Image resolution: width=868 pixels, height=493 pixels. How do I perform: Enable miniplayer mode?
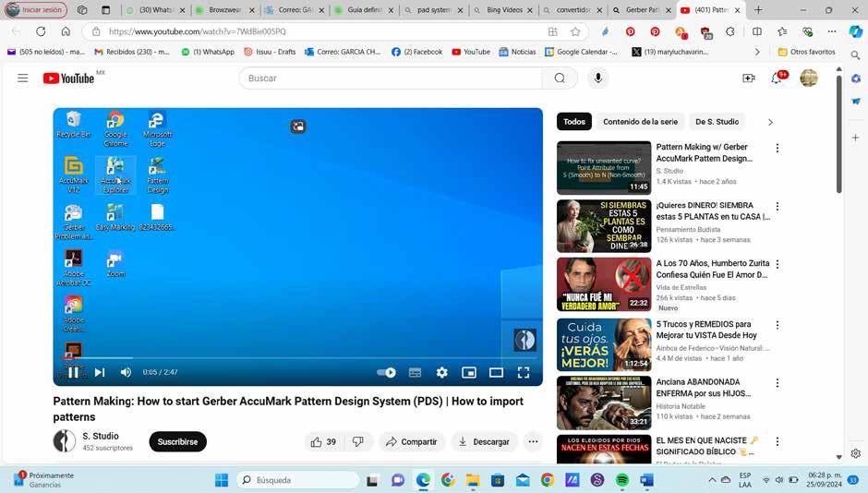point(469,372)
